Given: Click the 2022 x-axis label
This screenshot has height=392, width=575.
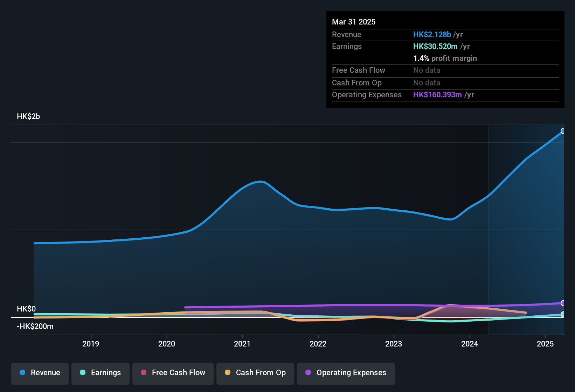Looking at the screenshot, I should pos(318,344).
